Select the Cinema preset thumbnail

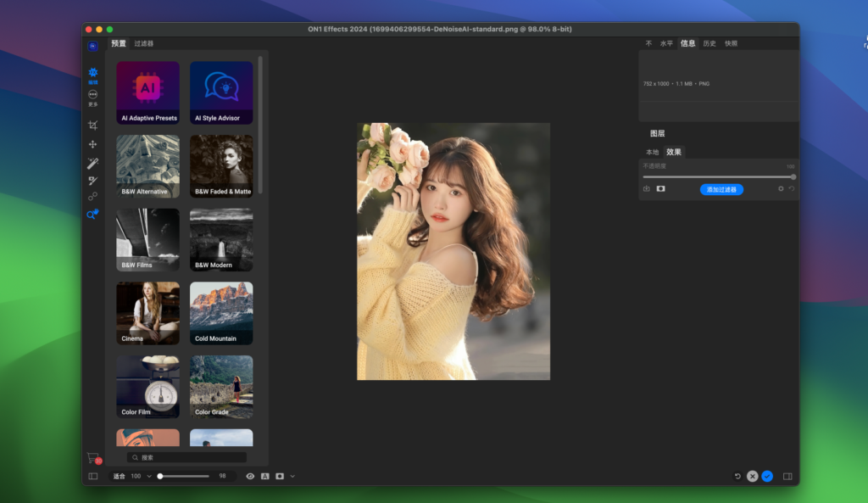147,312
